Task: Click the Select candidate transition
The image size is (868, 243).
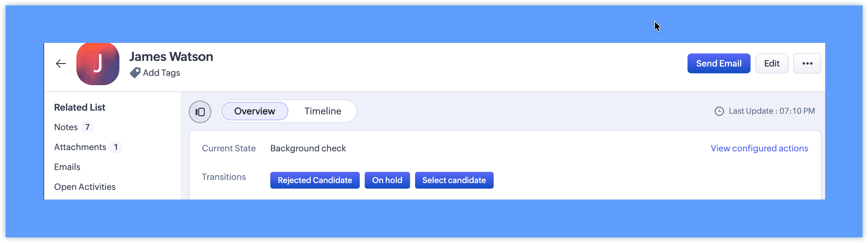Action: [454, 180]
